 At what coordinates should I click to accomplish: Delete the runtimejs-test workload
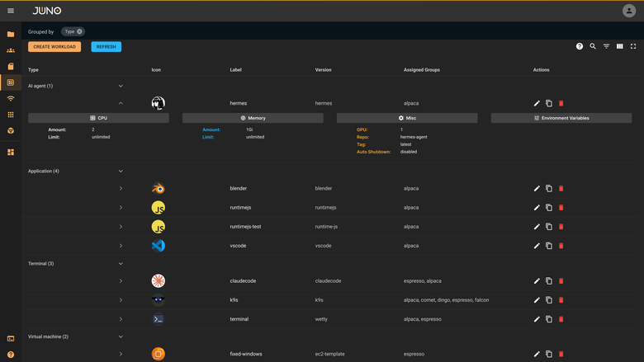click(x=561, y=227)
